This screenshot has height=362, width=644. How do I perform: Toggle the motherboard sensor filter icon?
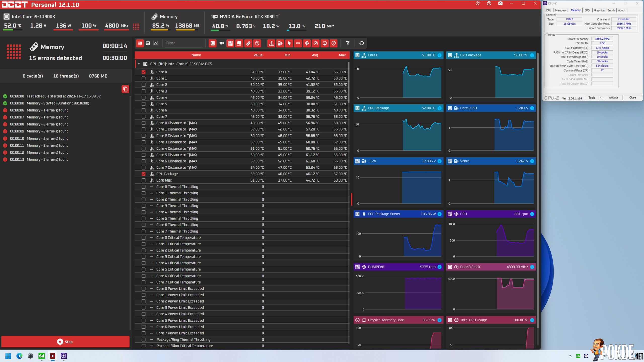(230, 43)
